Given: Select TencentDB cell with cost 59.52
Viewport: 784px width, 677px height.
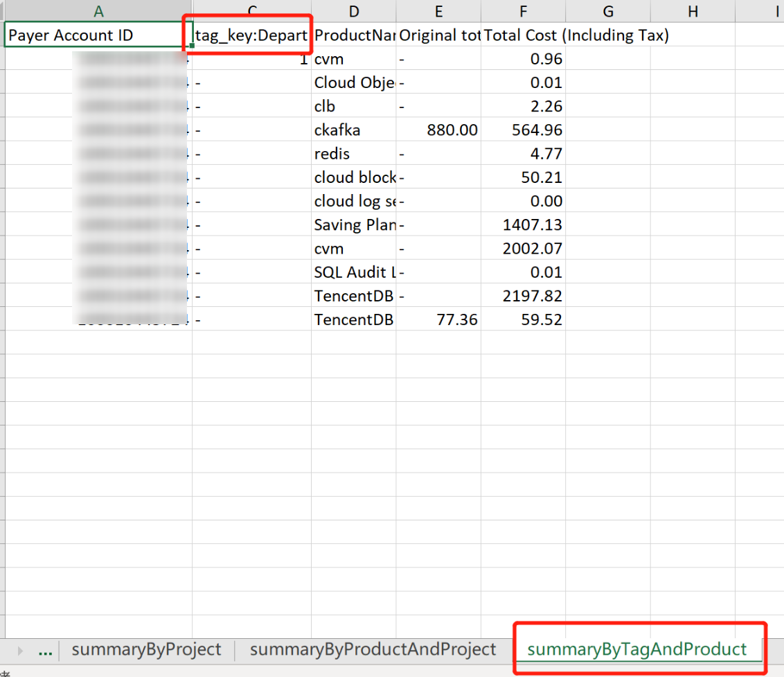Looking at the screenshot, I should click(x=353, y=319).
